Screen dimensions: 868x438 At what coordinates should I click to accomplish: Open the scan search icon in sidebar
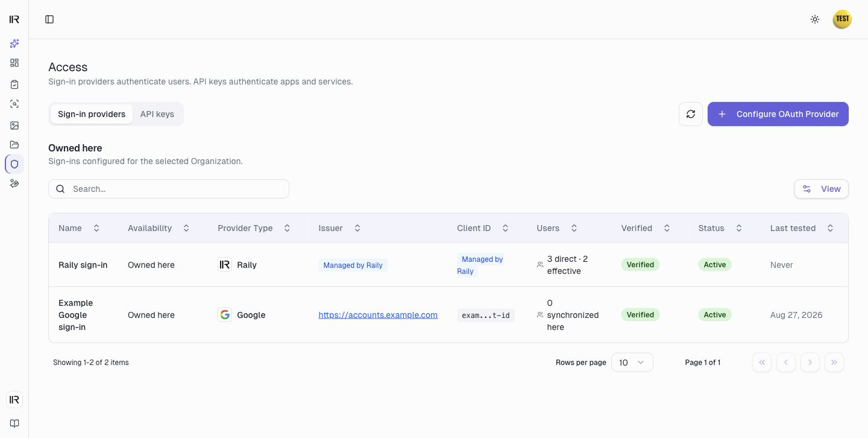click(14, 104)
